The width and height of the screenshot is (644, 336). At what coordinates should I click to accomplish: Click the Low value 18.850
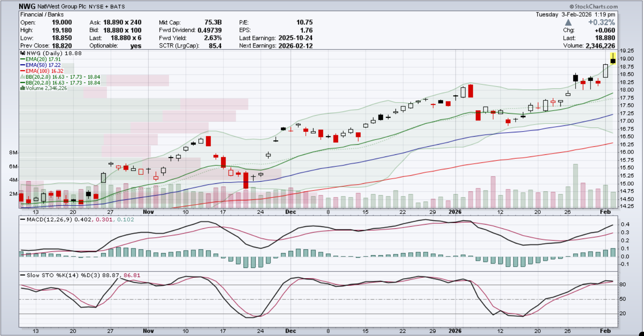62,38
